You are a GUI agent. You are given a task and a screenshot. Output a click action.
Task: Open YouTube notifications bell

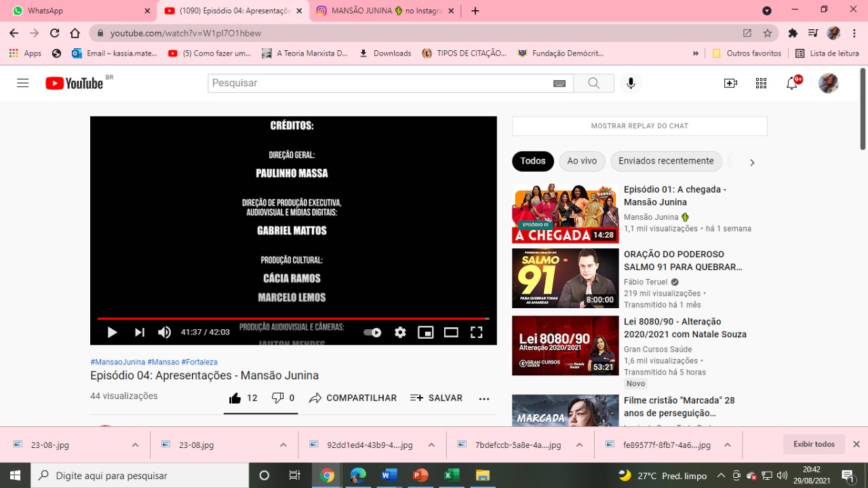click(x=791, y=83)
